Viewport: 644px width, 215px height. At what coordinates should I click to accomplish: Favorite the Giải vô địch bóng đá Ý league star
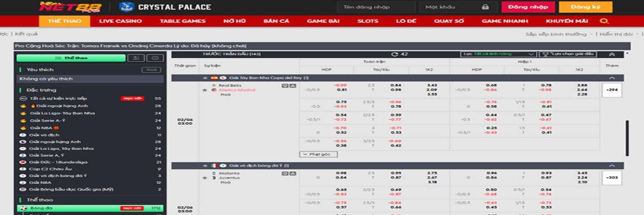[205, 166]
